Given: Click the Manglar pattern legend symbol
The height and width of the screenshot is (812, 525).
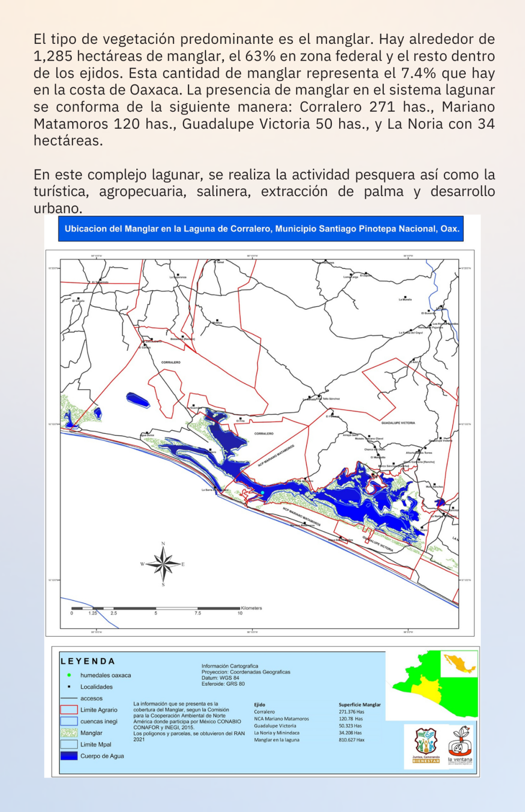Looking at the screenshot, I should (x=69, y=733).
